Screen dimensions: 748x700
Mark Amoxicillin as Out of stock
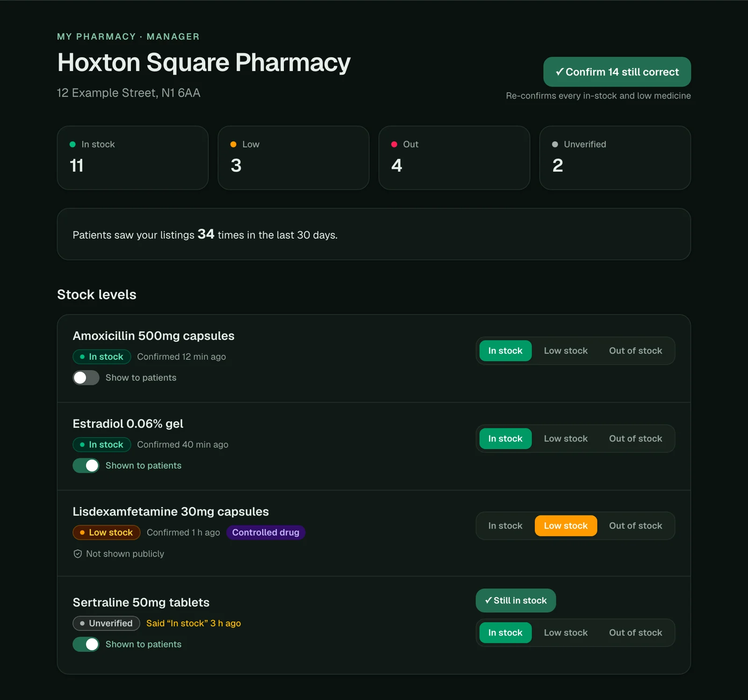(x=635, y=351)
